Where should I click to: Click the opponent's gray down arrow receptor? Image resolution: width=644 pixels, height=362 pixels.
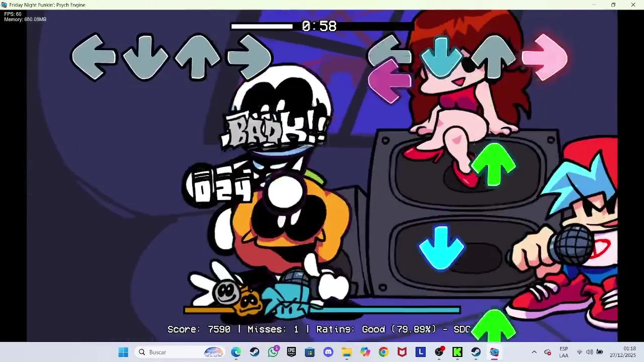pos(145,57)
